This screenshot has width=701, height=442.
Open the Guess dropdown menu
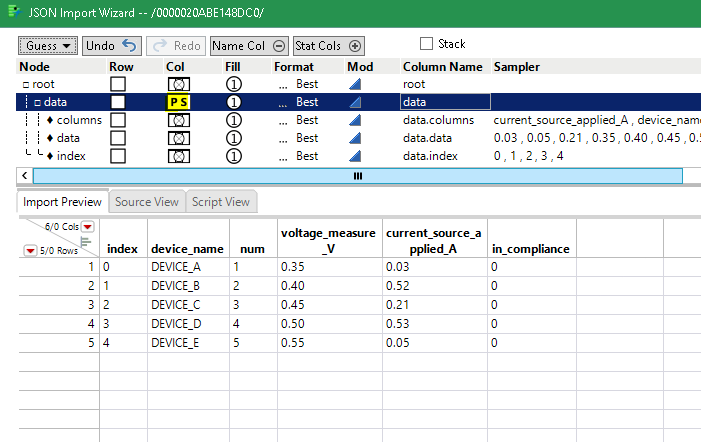(48, 45)
